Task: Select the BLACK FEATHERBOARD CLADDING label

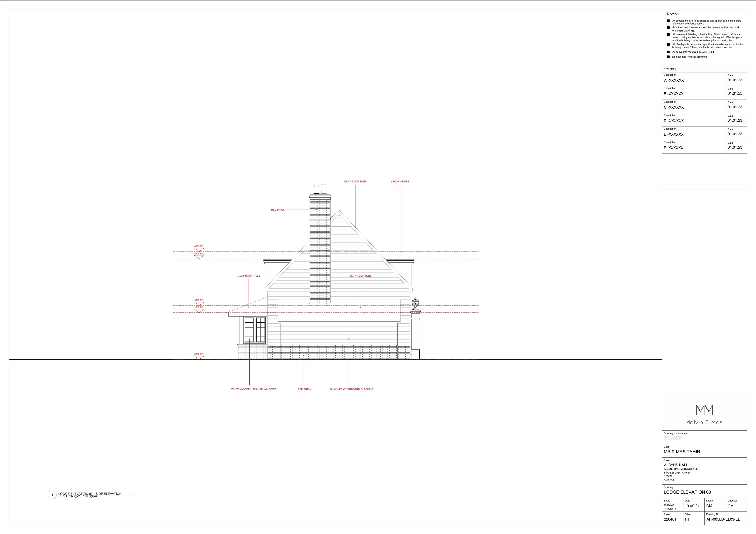Action: pyautogui.click(x=352, y=389)
